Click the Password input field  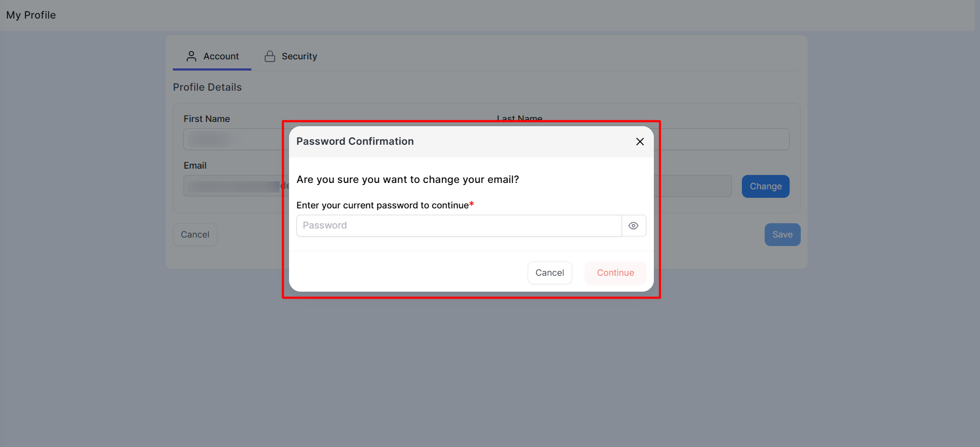[459, 226]
